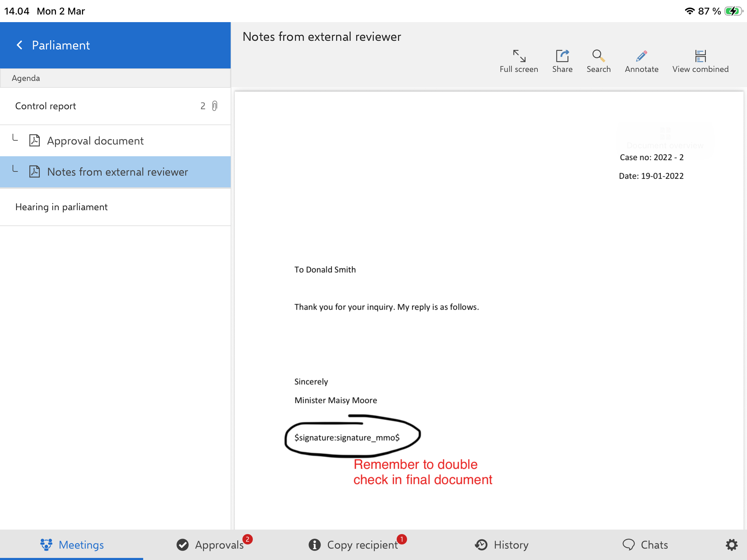Click the 'Sincerely' line in document
747x560 pixels.
click(311, 382)
